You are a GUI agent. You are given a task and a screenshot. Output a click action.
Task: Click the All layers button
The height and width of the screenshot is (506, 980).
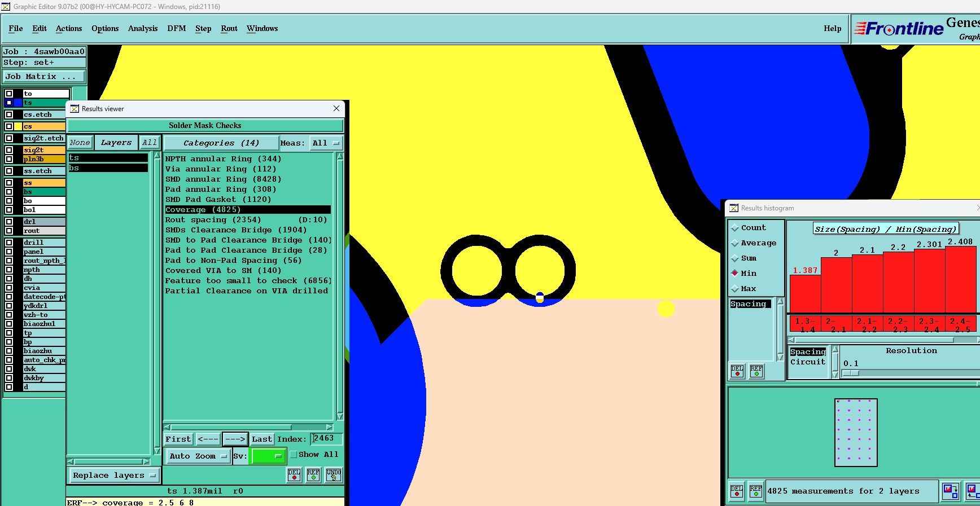pyautogui.click(x=150, y=143)
